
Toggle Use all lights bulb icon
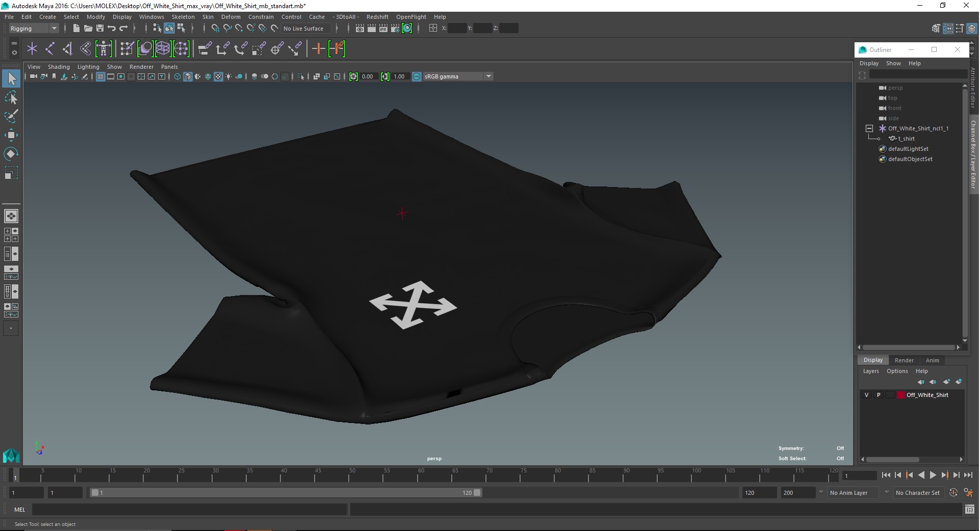(x=228, y=76)
